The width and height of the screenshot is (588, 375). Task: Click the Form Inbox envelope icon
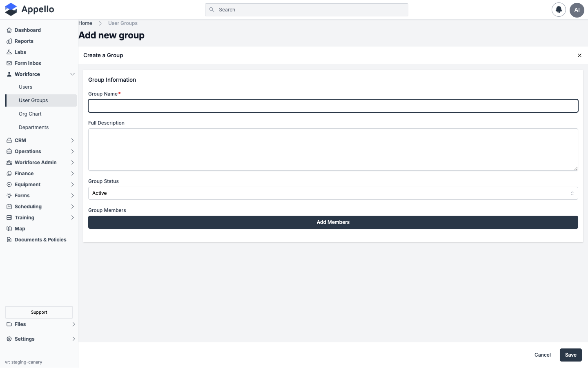click(9, 63)
